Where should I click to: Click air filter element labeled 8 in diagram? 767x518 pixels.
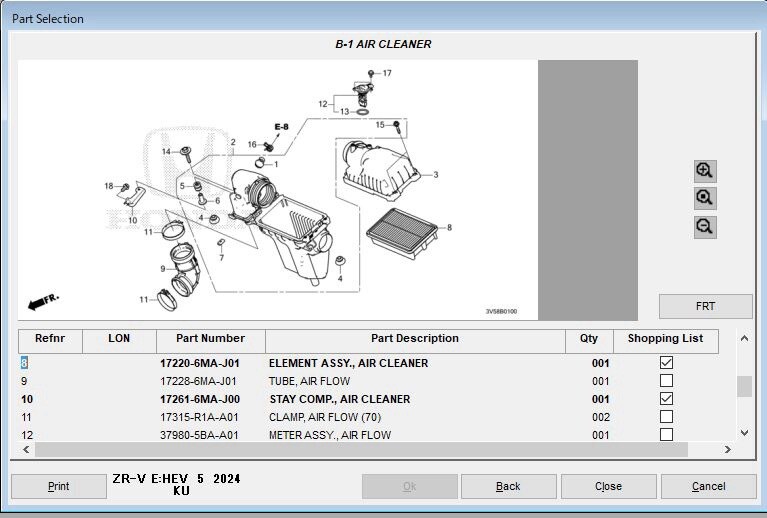tap(402, 234)
